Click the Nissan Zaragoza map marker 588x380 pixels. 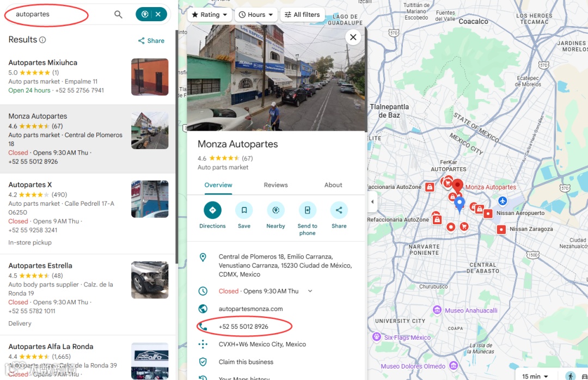(501, 229)
